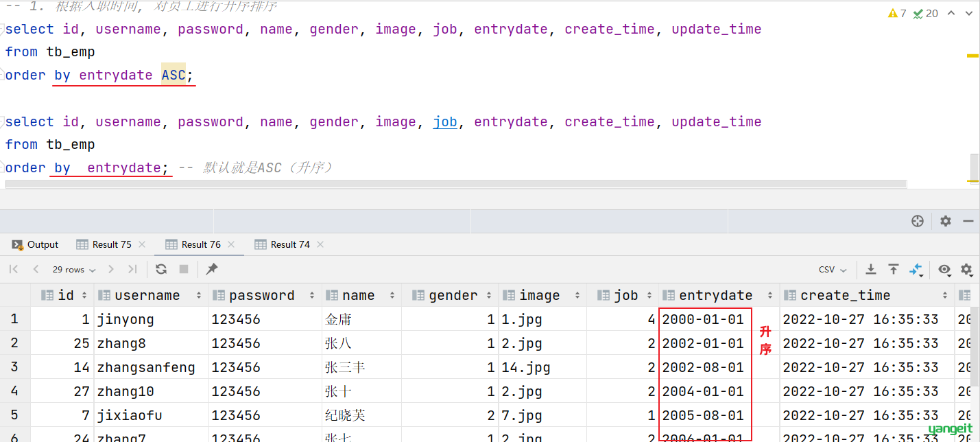
Task: Jump to last page of results
Action: coord(132,269)
